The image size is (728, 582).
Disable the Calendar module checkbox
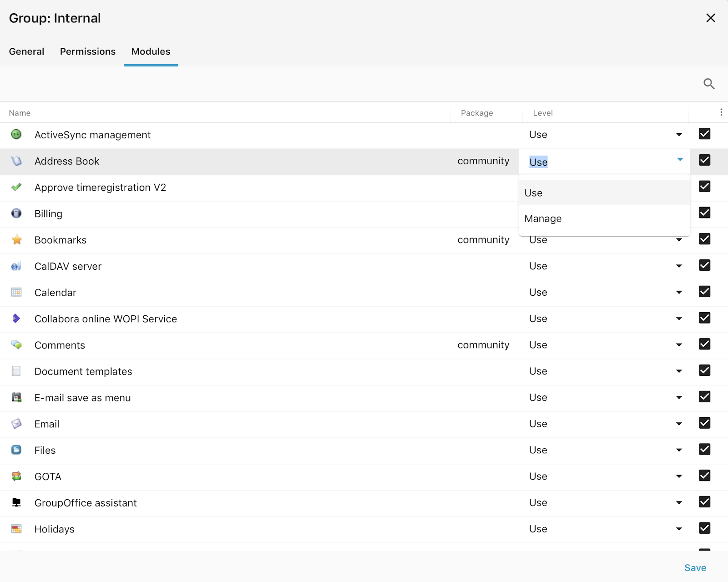(704, 292)
